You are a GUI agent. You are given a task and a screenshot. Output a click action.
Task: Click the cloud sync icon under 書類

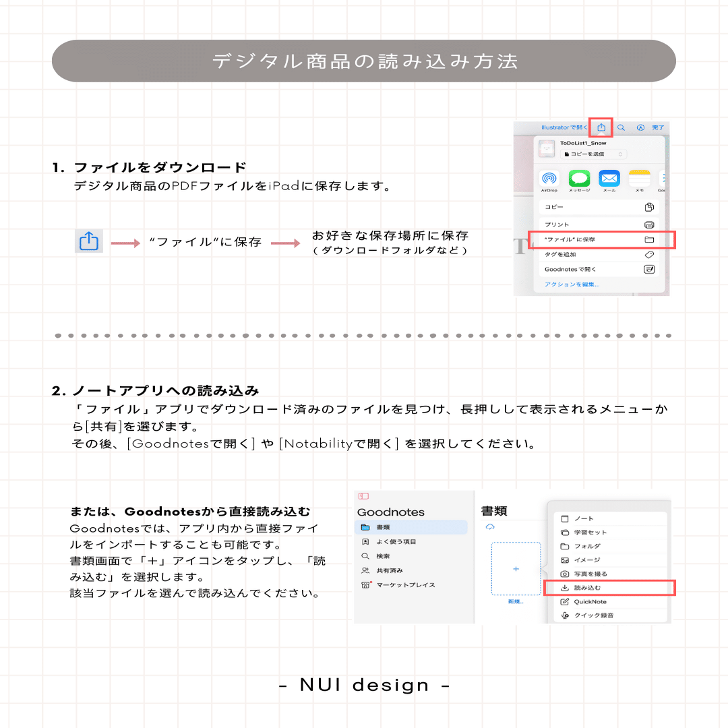[490, 527]
